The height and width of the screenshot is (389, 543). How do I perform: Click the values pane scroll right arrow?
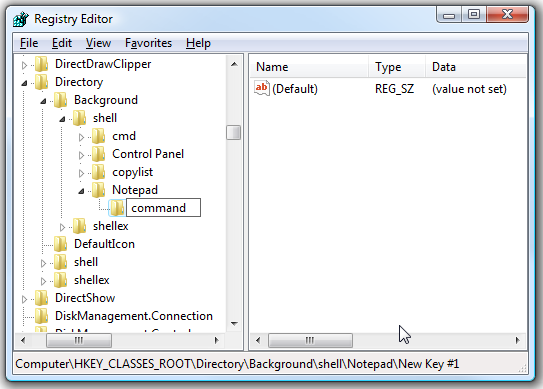(518, 341)
